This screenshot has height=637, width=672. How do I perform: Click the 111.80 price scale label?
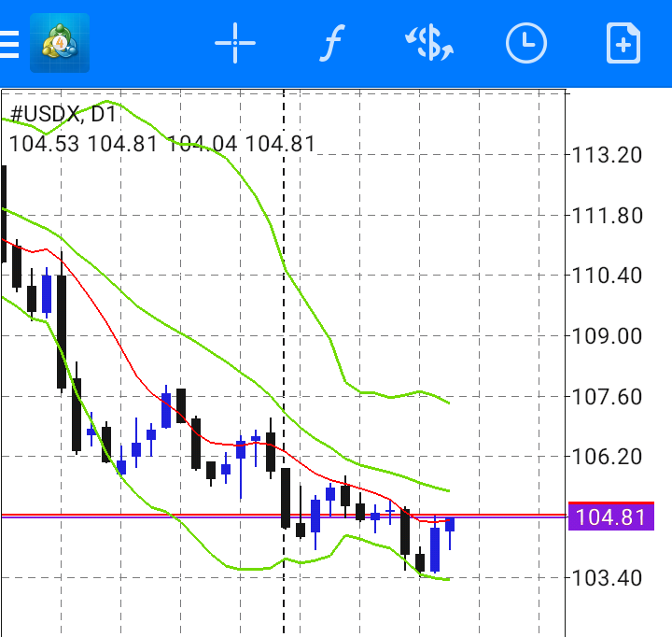[607, 216]
